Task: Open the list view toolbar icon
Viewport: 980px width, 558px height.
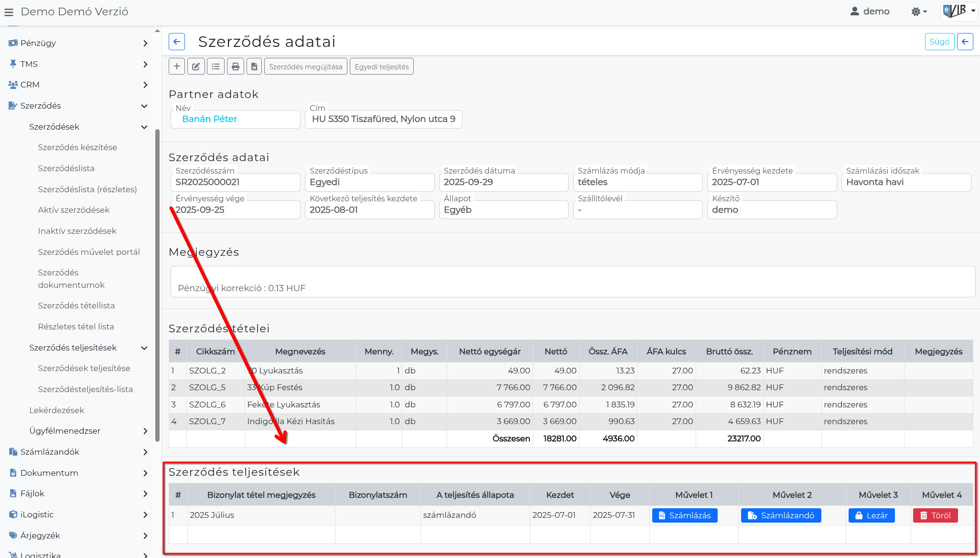Action: click(x=215, y=66)
